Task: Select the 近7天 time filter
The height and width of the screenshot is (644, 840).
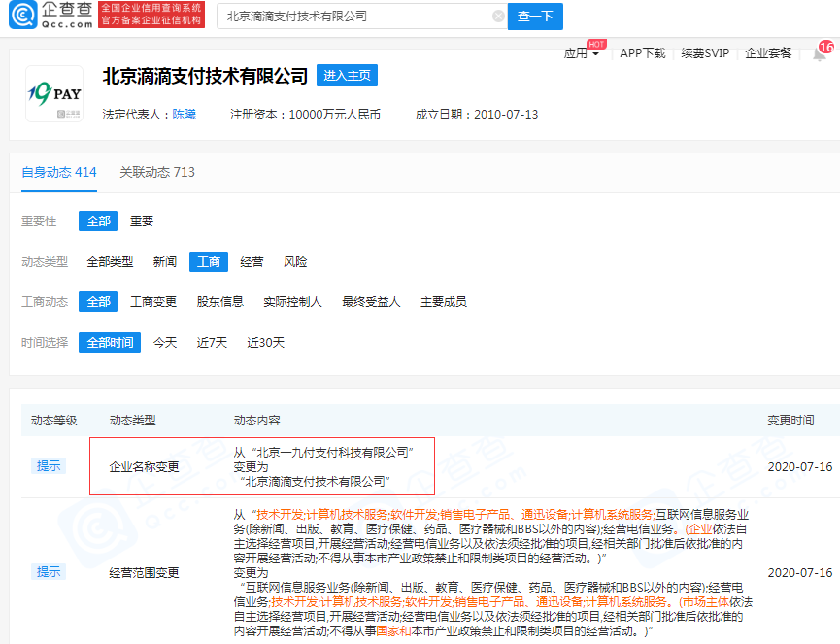Action: click(x=212, y=342)
